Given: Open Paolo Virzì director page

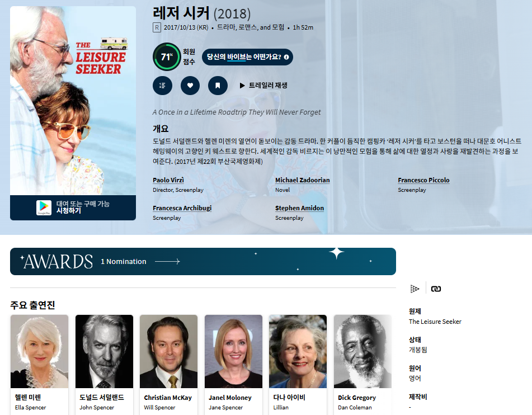Looking at the screenshot, I should coord(168,180).
